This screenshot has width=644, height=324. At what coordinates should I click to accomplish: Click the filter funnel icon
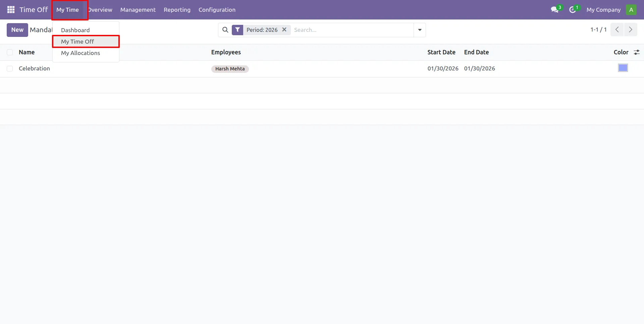click(237, 30)
